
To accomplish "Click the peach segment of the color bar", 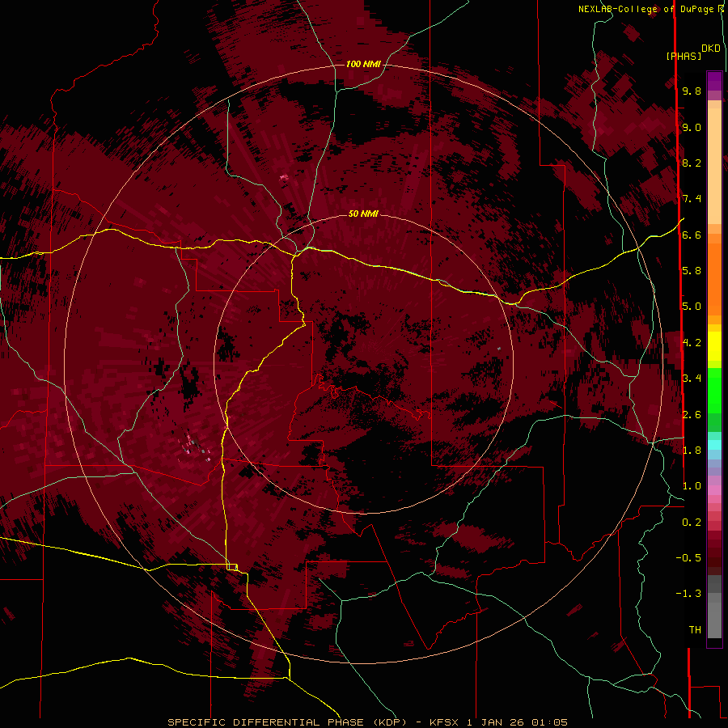I will coord(714,166).
